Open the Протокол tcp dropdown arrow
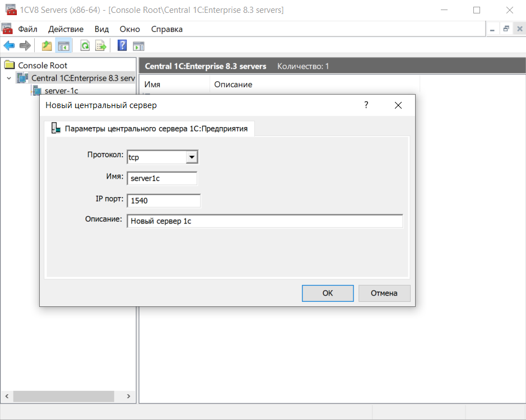Viewport: 526px width, 420px height. tap(192, 157)
